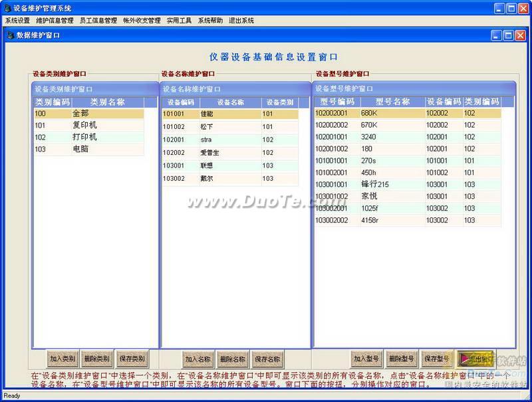Select device name 爱普生
The width and height of the screenshot is (532, 402).
230,153
